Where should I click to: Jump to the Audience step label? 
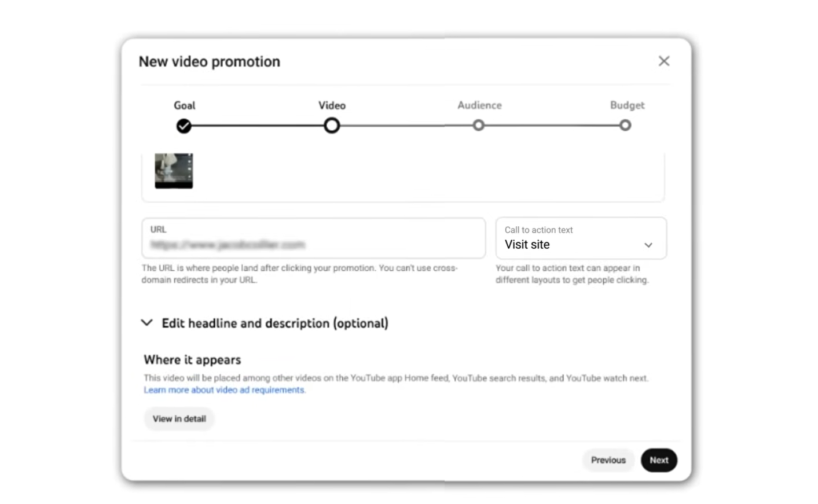click(479, 105)
